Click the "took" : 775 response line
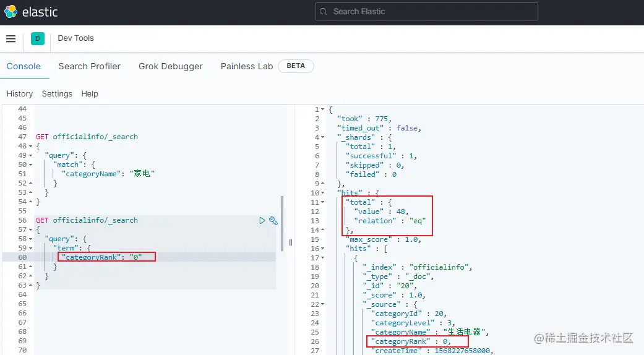 point(364,119)
